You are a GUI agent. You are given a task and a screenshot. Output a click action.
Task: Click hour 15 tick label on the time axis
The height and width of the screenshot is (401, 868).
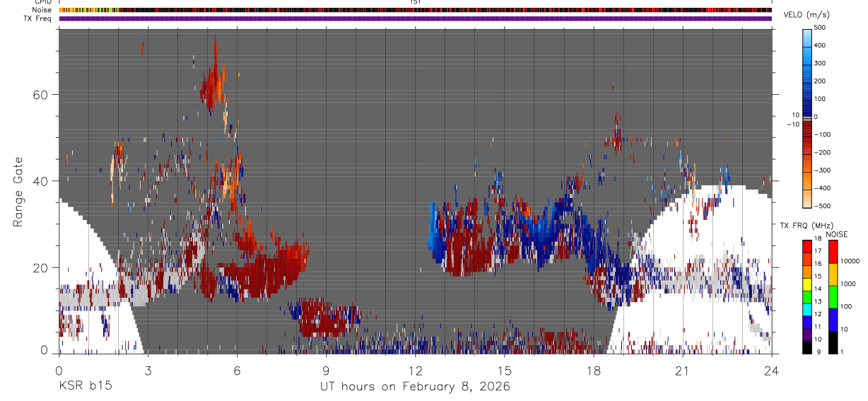(x=504, y=371)
